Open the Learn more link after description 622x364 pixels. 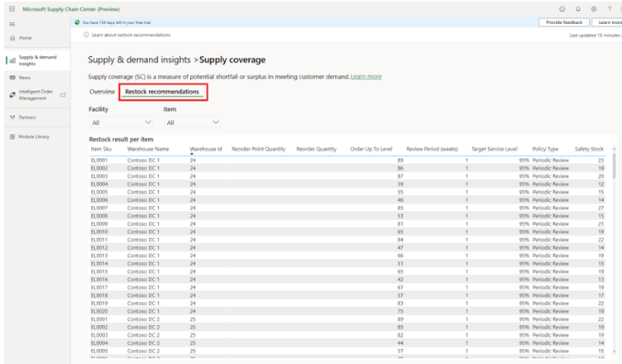pos(366,76)
